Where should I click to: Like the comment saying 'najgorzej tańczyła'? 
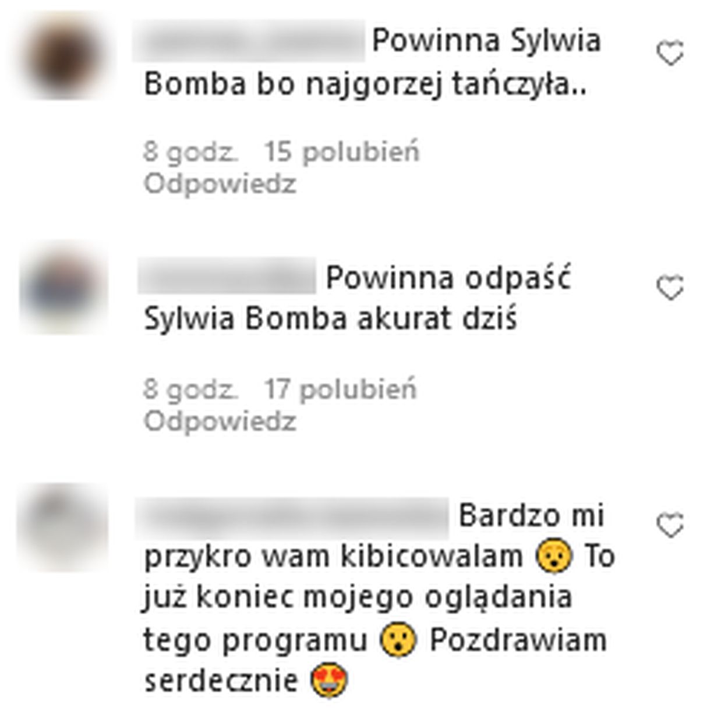pyautogui.click(x=670, y=54)
